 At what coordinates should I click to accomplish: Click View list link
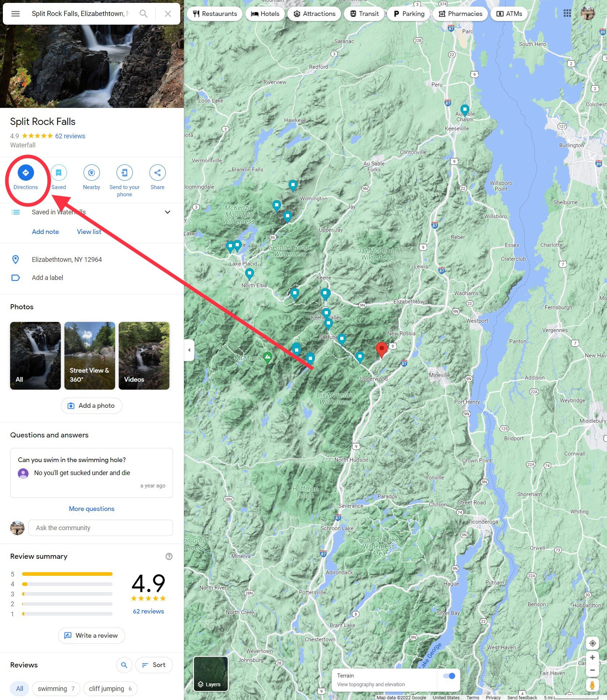tap(89, 232)
